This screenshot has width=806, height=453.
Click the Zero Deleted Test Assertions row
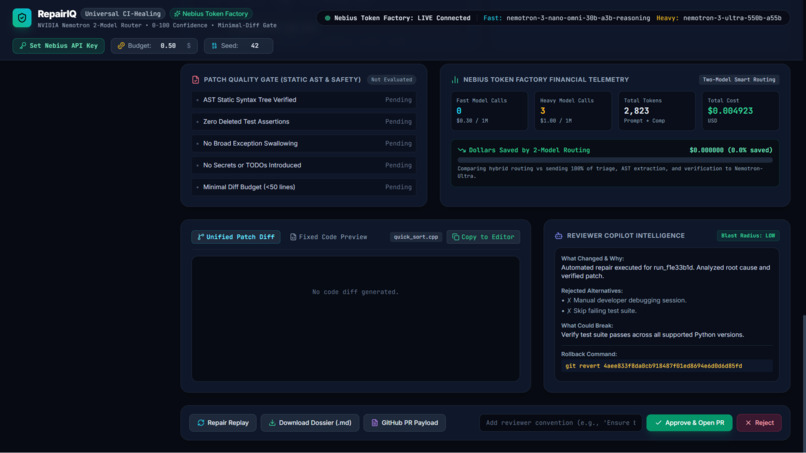304,122
